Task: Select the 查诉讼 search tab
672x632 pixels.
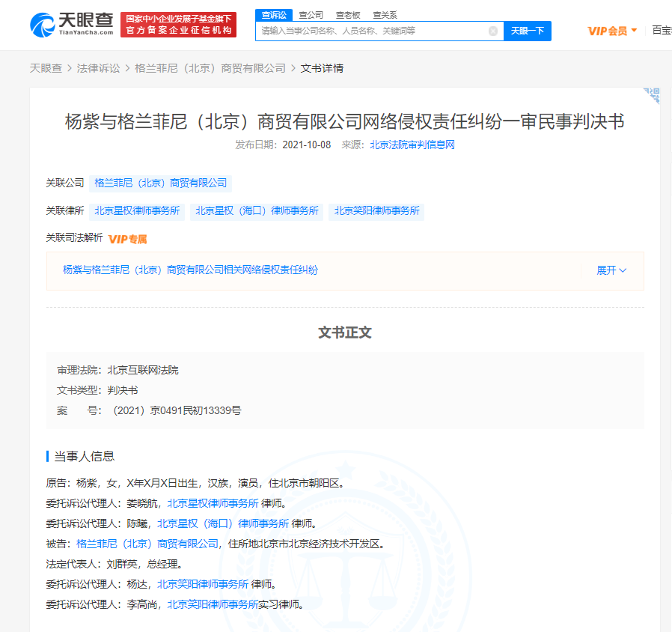Action: (x=274, y=14)
